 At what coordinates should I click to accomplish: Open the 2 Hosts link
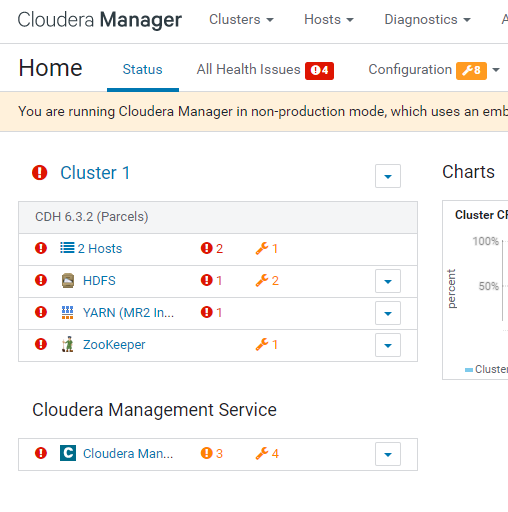(x=100, y=249)
